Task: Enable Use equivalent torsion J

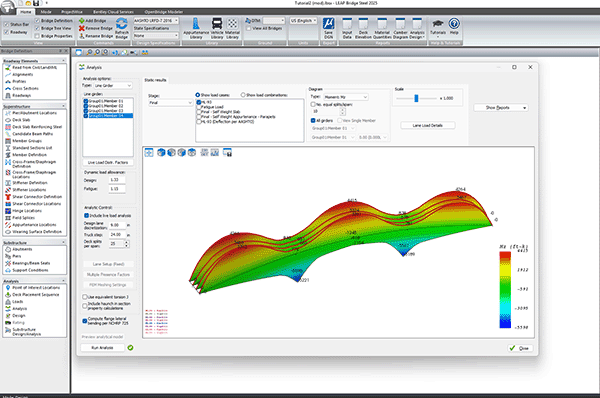Action: pyautogui.click(x=85, y=297)
